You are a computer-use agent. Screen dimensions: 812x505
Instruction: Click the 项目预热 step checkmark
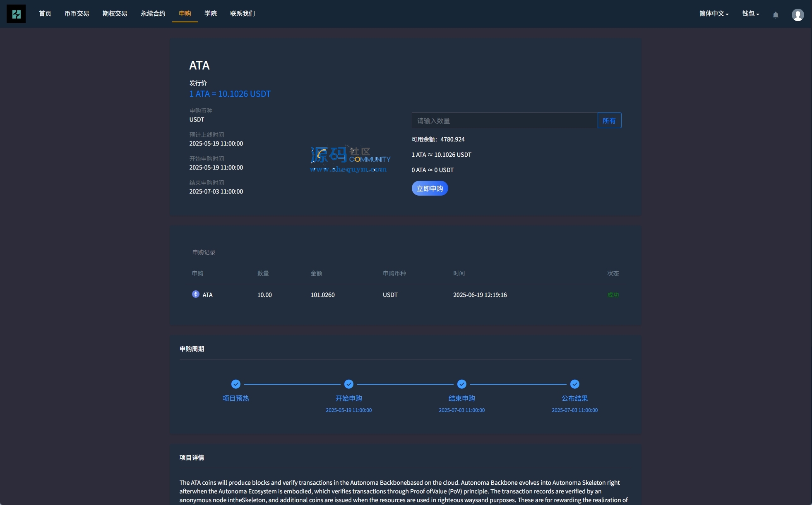click(x=236, y=384)
